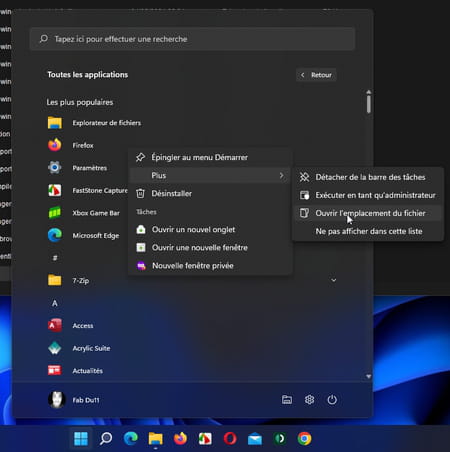Screen dimensions: 450x452
Task: Open FastStone Capture from the taskbar
Action: [x=205, y=439]
